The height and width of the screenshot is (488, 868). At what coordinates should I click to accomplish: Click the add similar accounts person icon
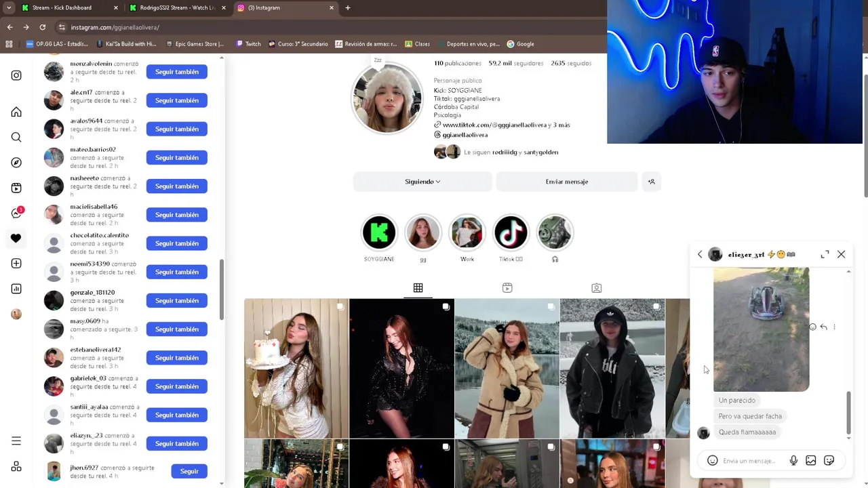651,182
